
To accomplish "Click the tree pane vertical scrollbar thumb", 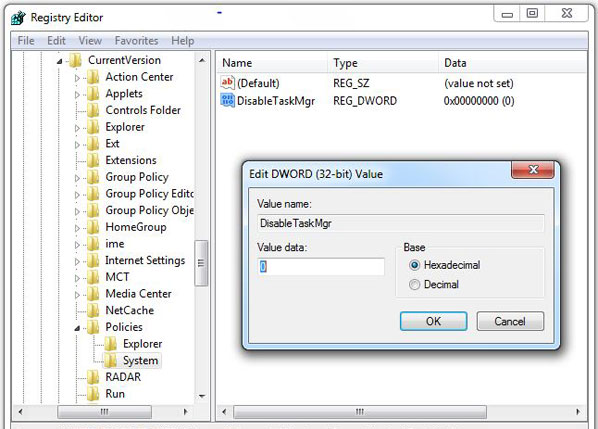I will 201,263.
